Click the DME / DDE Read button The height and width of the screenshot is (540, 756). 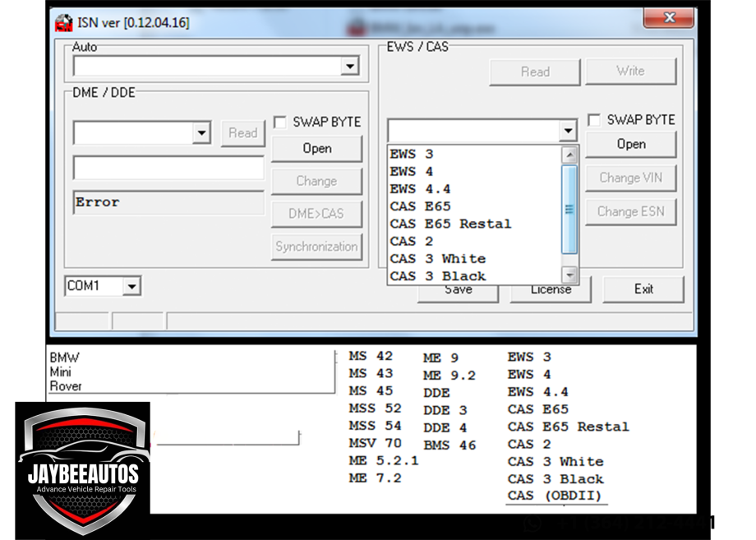pyautogui.click(x=243, y=133)
